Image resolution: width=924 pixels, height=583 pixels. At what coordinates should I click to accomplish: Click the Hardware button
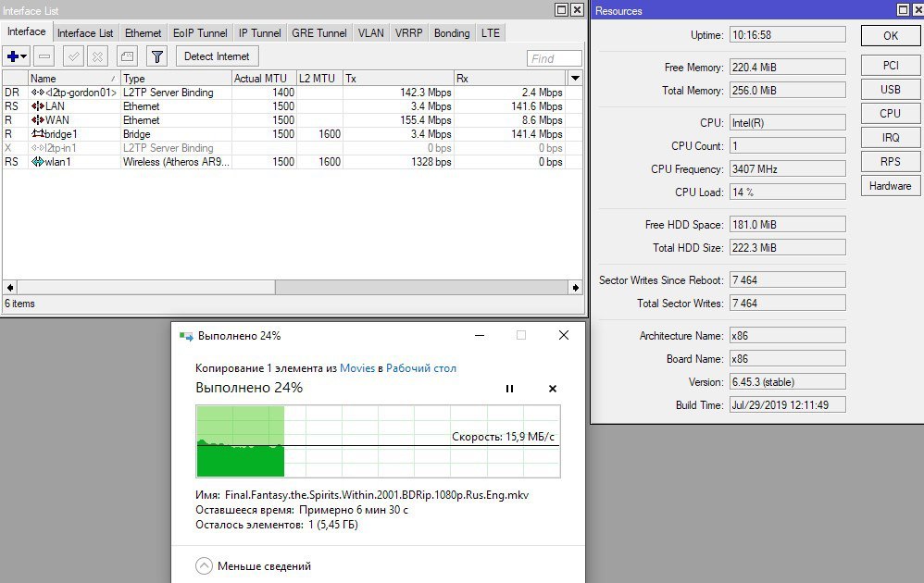click(x=891, y=186)
